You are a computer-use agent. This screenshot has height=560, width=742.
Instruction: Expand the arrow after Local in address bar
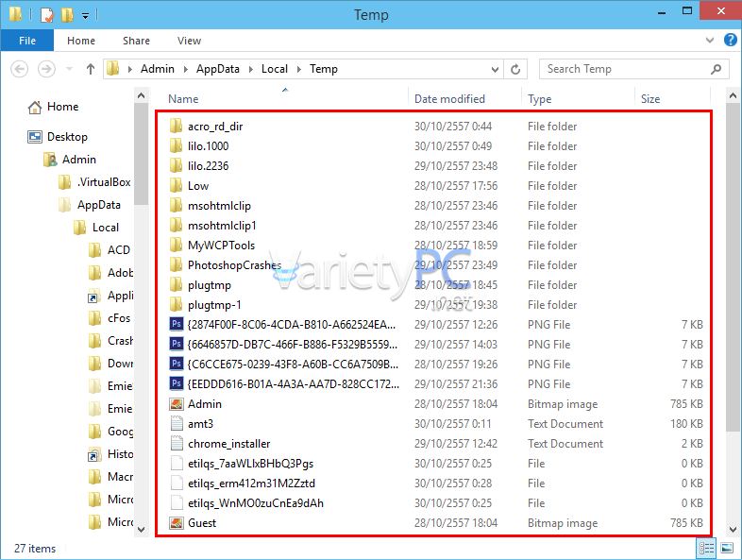299,69
